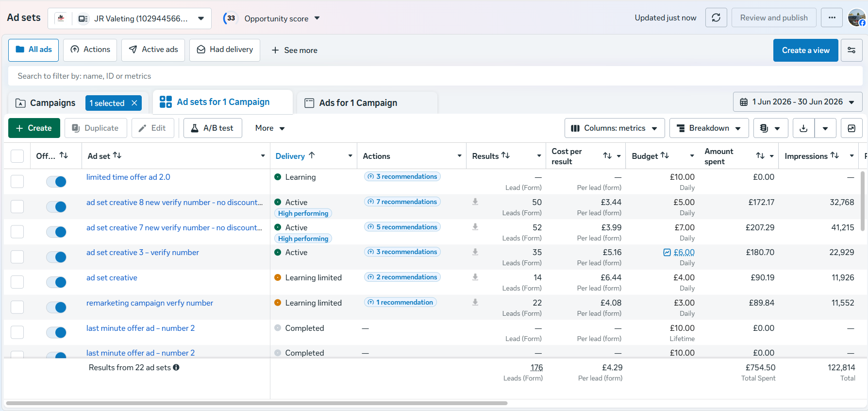This screenshot has width=868, height=411.
Task: Open the three-dots more options menu
Action: [832, 18]
